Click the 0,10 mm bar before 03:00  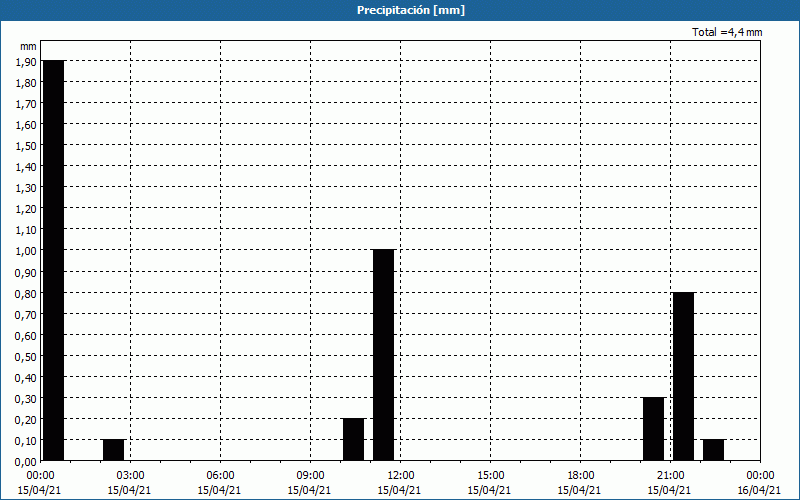pyautogui.click(x=113, y=450)
